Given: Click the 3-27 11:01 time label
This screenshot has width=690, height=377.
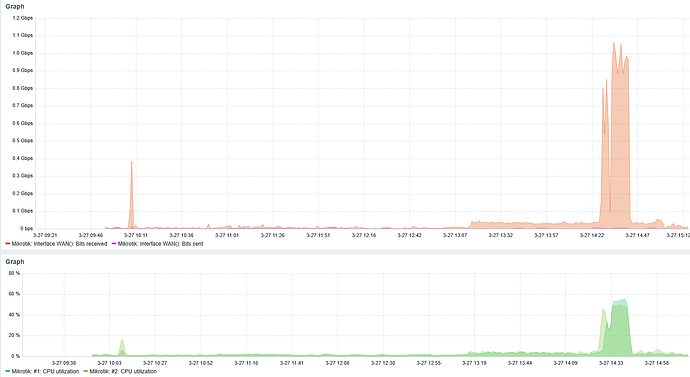Looking at the screenshot, I should (227, 235).
